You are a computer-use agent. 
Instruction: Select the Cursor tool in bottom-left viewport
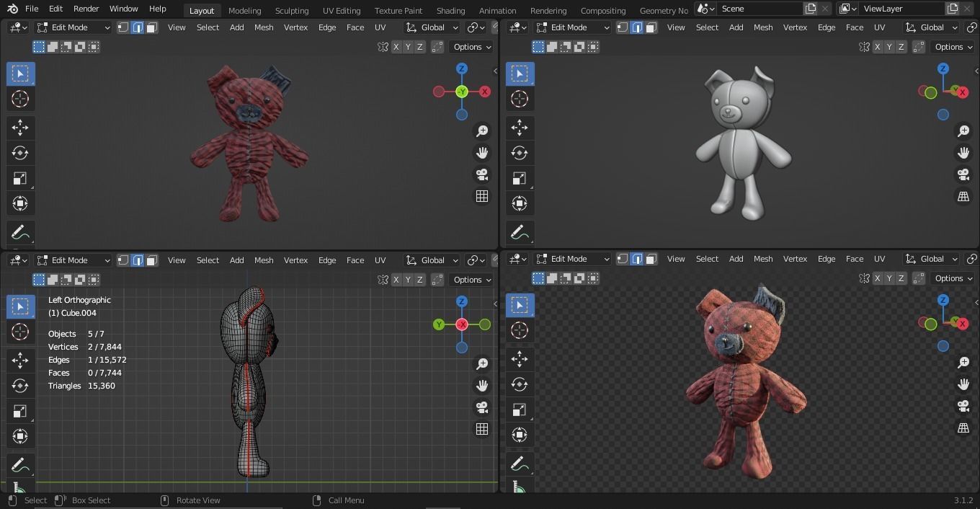click(x=20, y=332)
